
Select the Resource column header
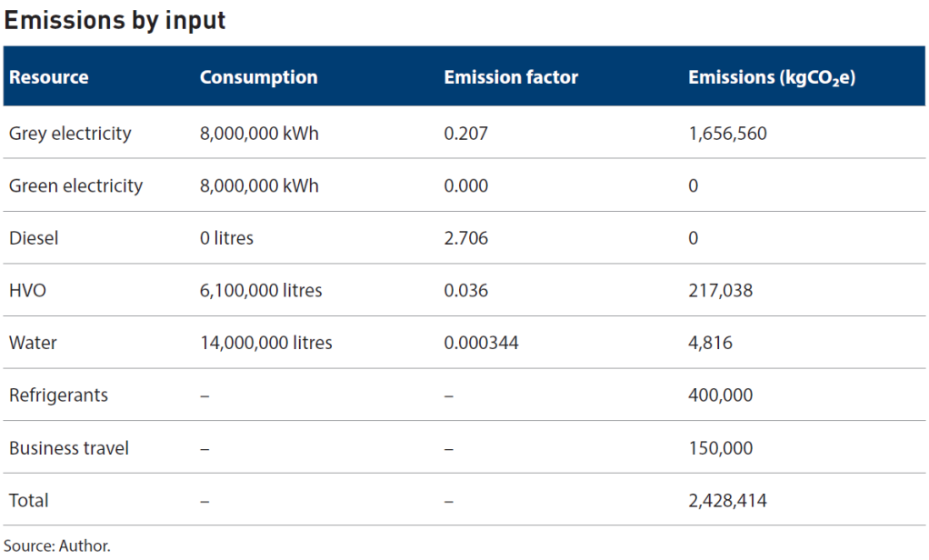[x=49, y=77]
